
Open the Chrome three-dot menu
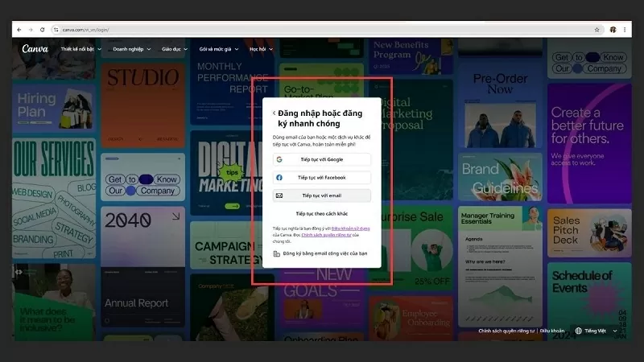tap(625, 30)
